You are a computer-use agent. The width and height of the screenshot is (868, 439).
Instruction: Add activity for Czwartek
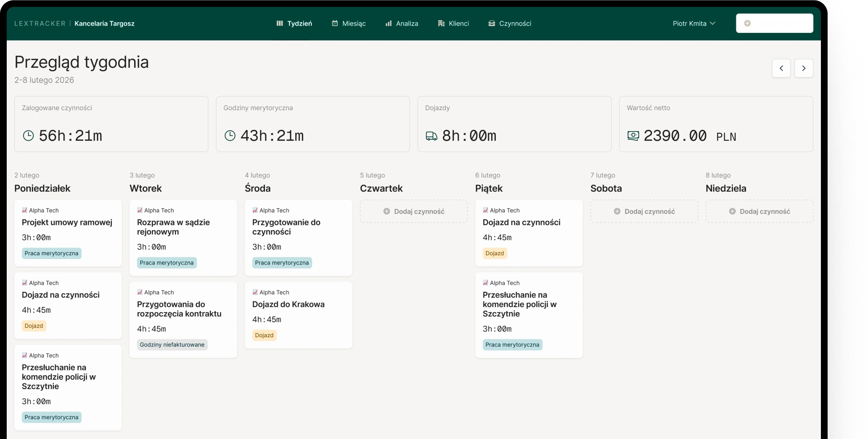pyautogui.click(x=414, y=212)
